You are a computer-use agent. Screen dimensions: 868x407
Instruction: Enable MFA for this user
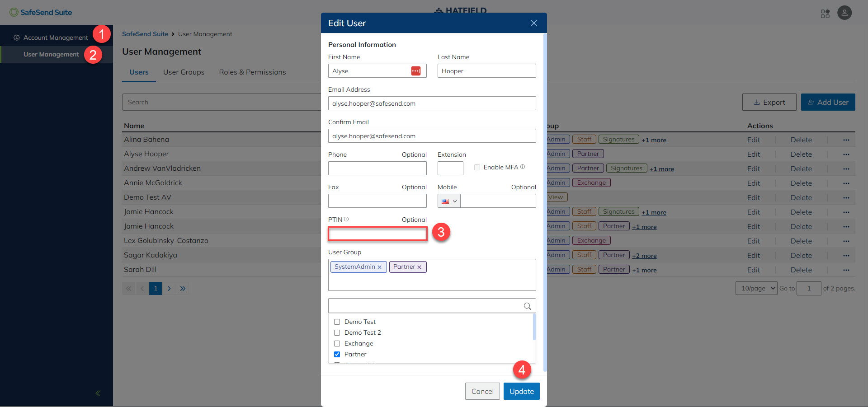pyautogui.click(x=477, y=167)
